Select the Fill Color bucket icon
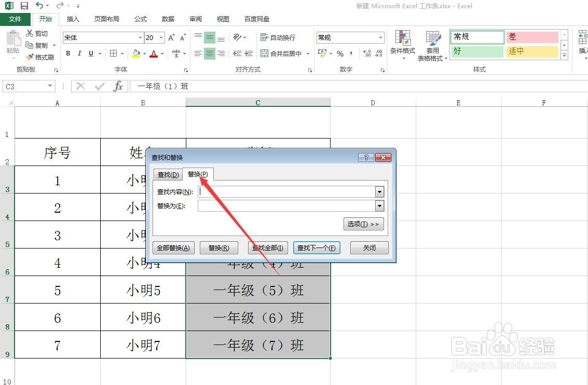 click(135, 53)
